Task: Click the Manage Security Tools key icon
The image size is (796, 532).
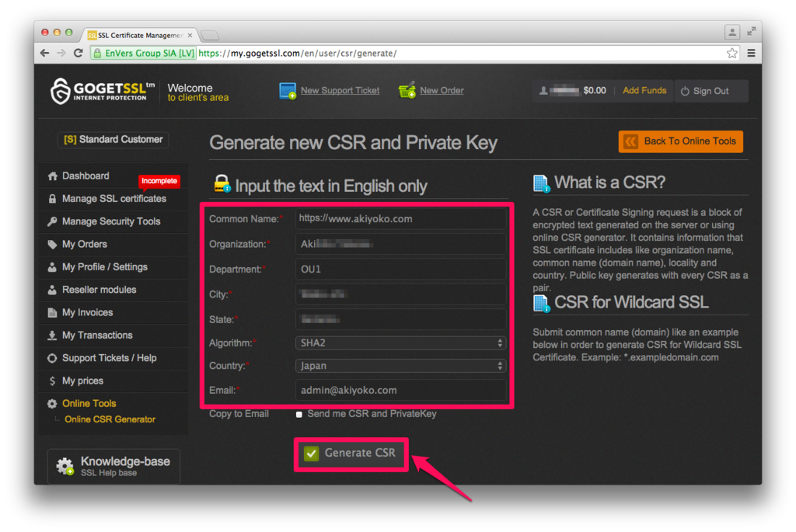Action: [x=52, y=221]
